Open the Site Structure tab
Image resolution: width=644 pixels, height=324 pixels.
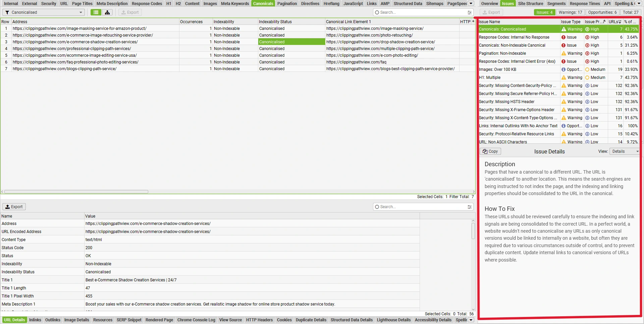point(530,4)
